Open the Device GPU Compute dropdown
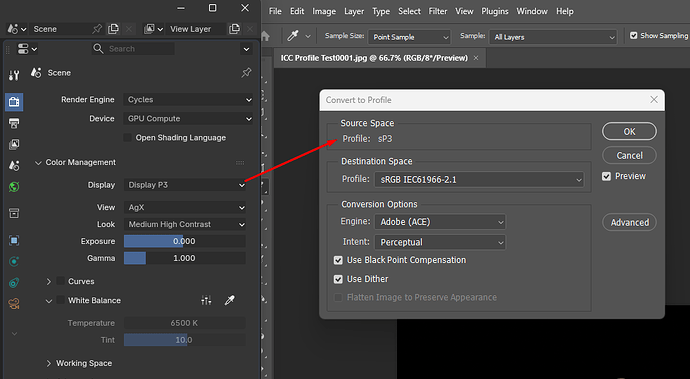Image resolution: width=690 pixels, height=379 pixels. click(x=188, y=119)
